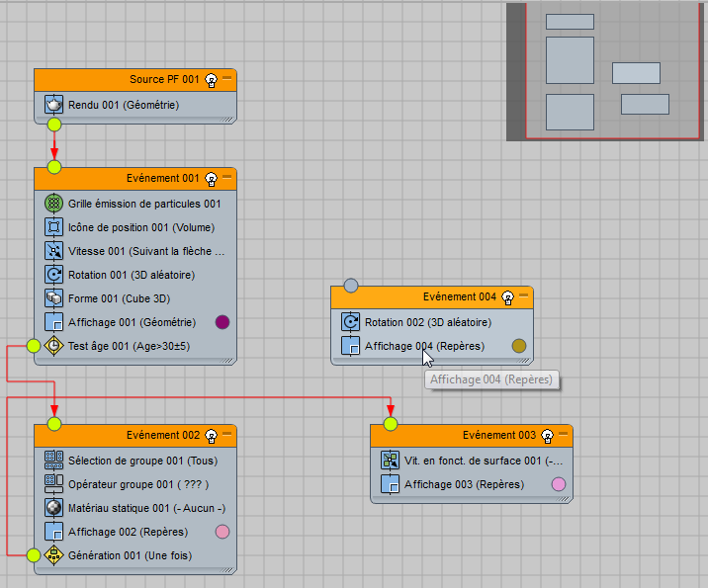Screen dimensions: 708x588
Task: Collapse the Evénement 001 node
Action: tap(226, 177)
